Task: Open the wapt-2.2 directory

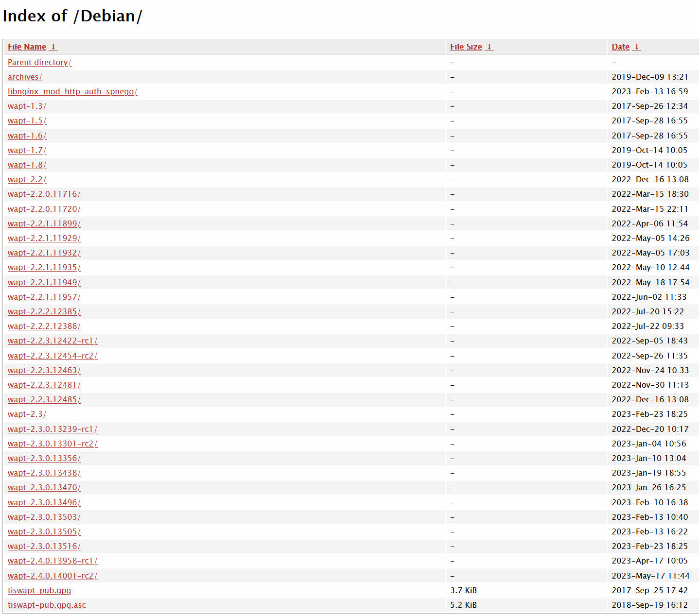Action: point(27,179)
